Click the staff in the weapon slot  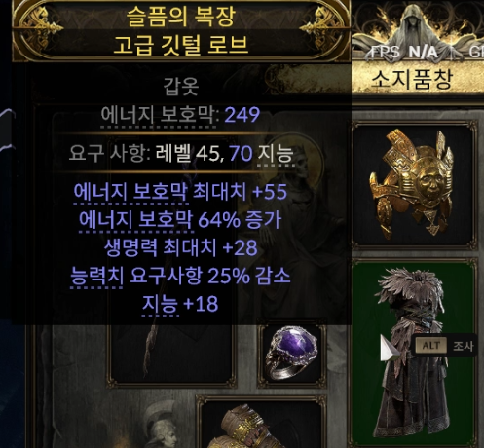coord(150,351)
